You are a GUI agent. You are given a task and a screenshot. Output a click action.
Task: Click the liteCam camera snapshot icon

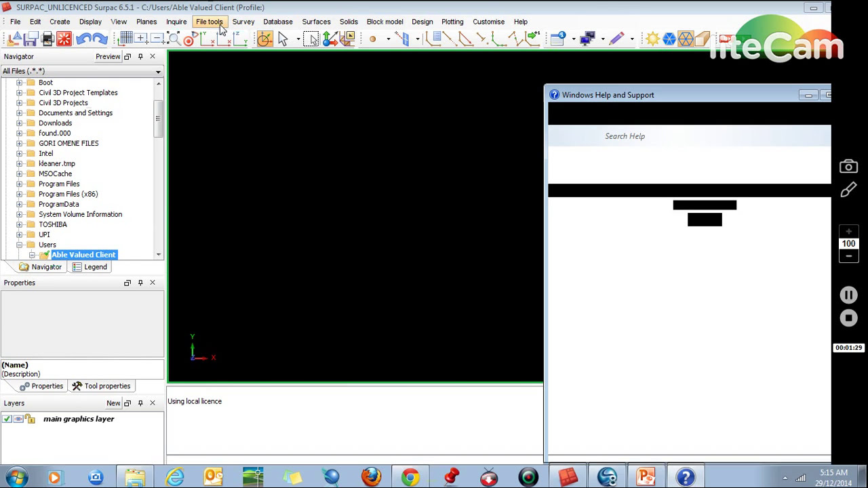pyautogui.click(x=848, y=167)
